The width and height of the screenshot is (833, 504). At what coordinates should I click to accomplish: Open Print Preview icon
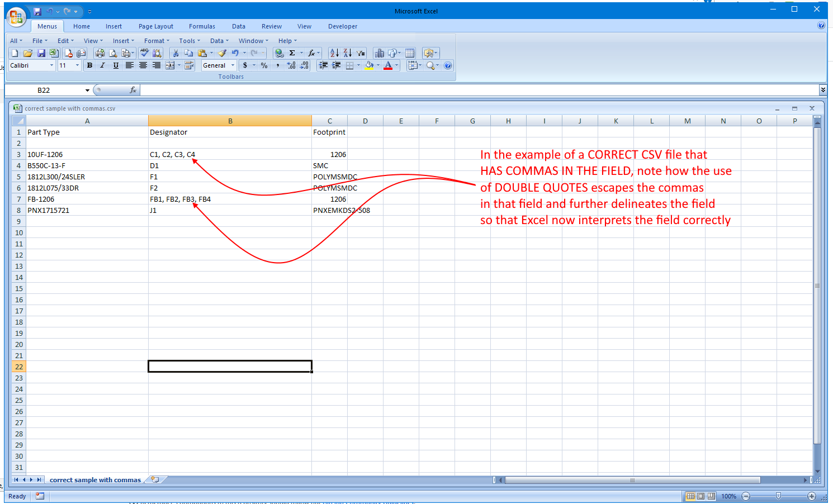113,53
